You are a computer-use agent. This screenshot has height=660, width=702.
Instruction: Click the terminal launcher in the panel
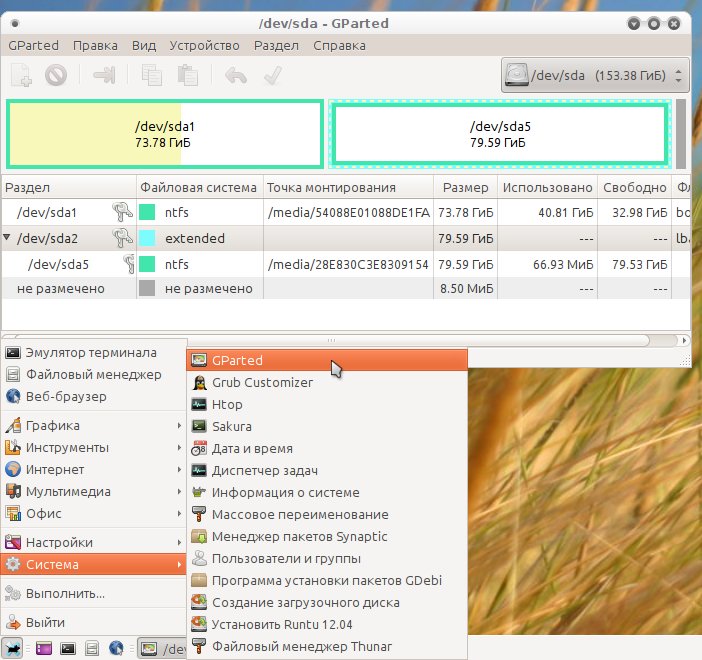click(x=68, y=648)
